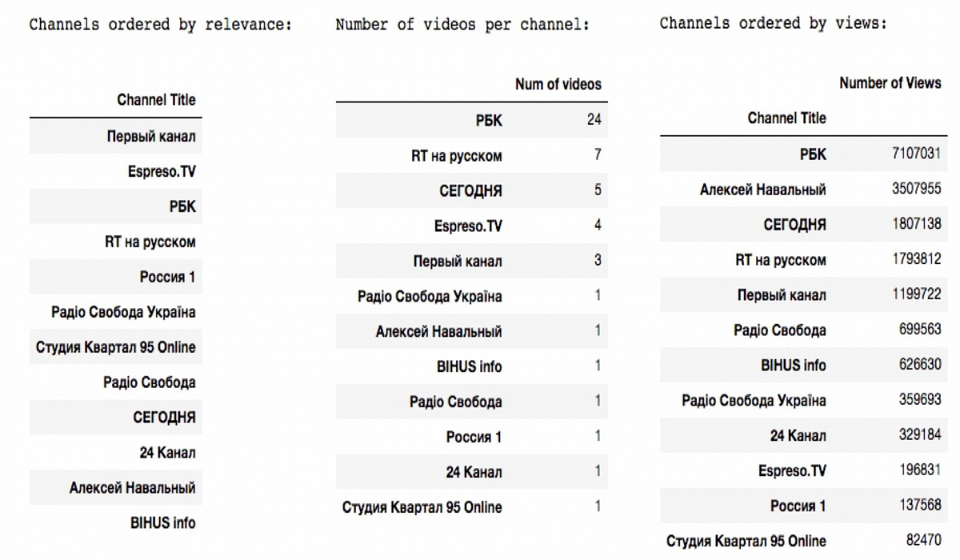Click 'Channels ordered by views:' heading
Screen dimensions: 960x560
coord(773,23)
